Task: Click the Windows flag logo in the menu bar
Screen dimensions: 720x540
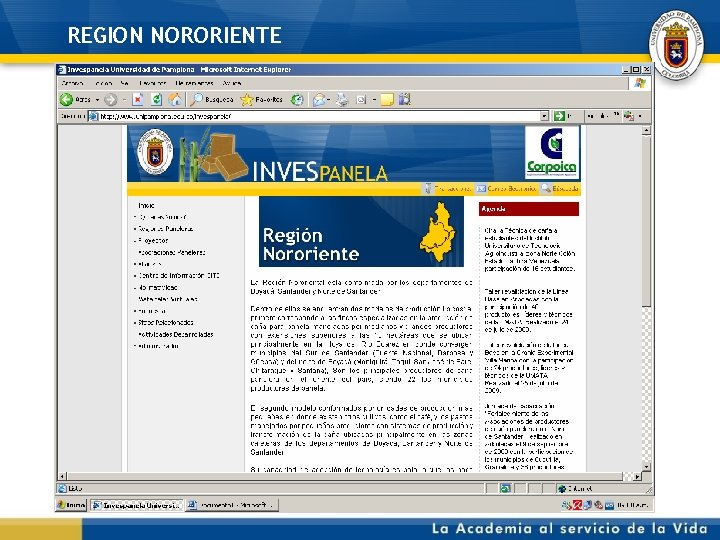Action: coord(640,83)
